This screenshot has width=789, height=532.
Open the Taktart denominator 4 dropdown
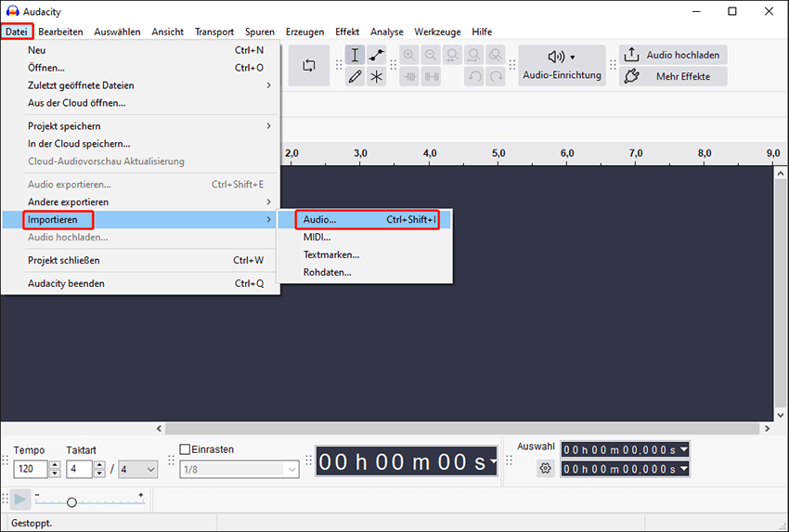tap(138, 470)
